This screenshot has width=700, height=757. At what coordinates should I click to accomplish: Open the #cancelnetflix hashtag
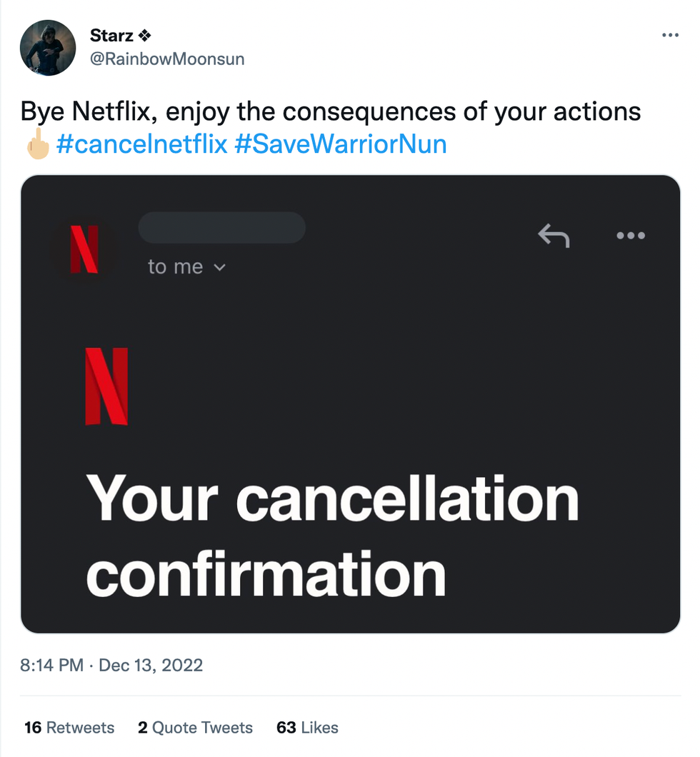(x=141, y=144)
